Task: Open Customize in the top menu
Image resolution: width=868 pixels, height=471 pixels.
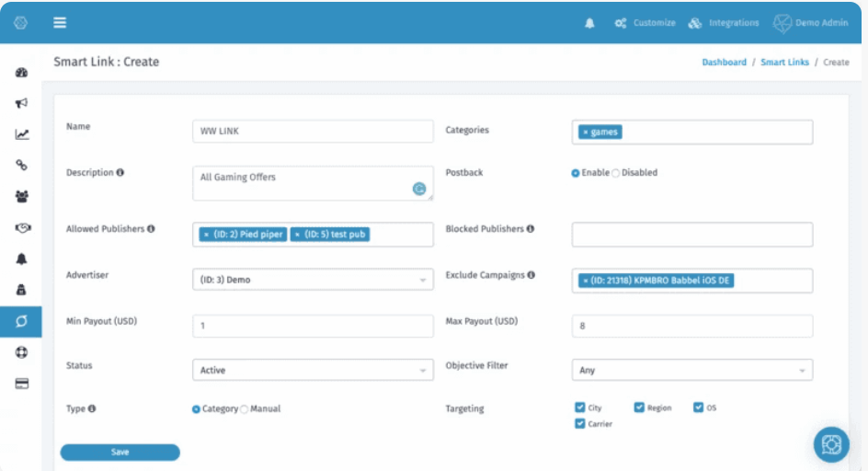Action: pos(645,23)
